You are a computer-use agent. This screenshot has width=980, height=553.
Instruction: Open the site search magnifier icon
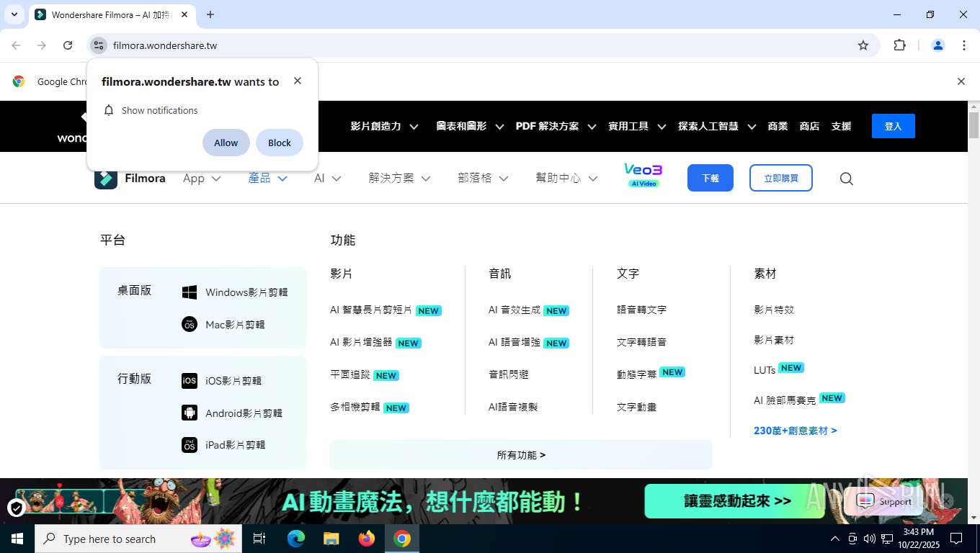point(847,179)
